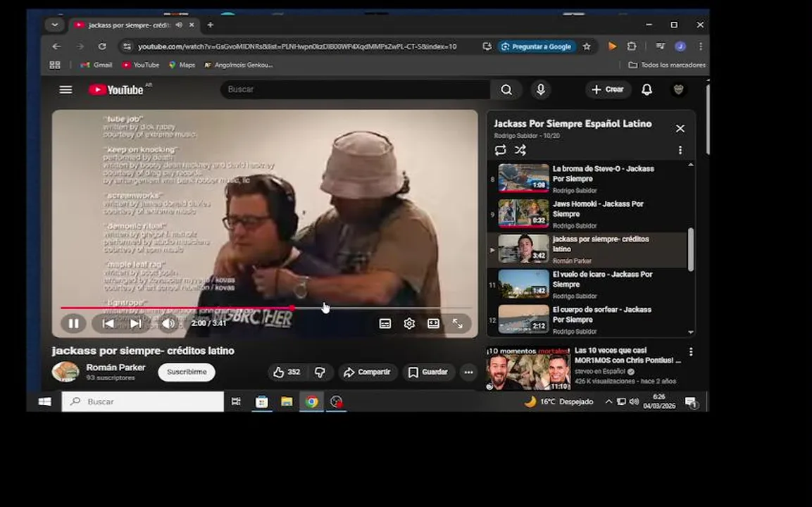
Task: Select 'jackass por siempre- créditos latino' playlist item
Action: tap(587, 249)
